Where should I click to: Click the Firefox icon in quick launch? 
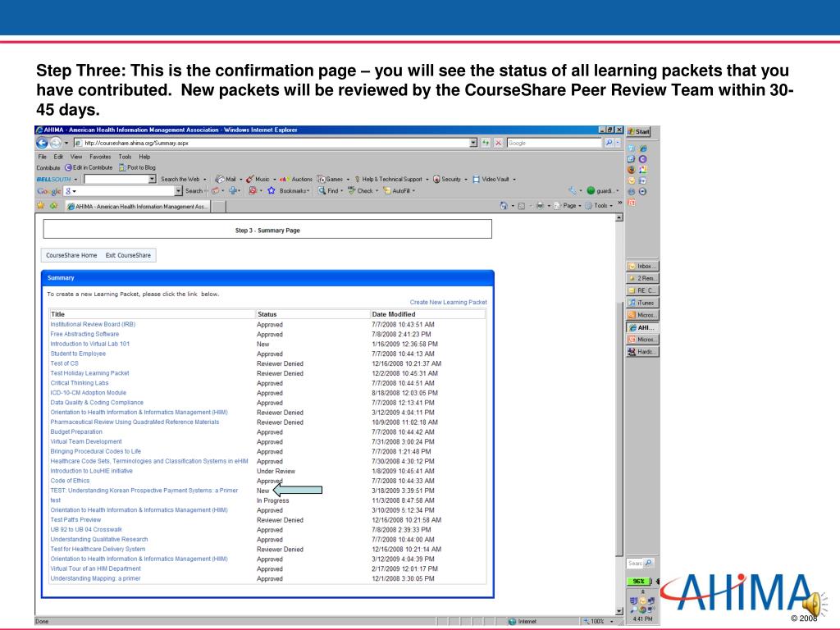pos(632,170)
